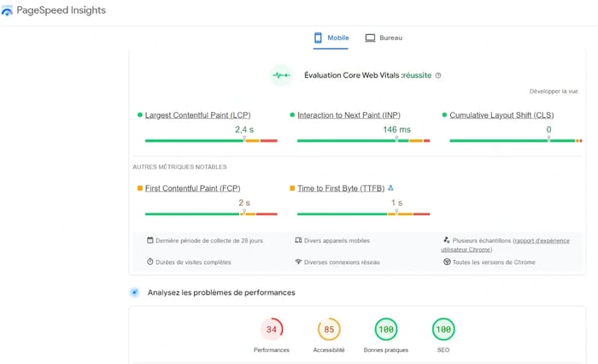Expand with Développer la vue
Screen dimensions: 598x364
pyautogui.click(x=554, y=91)
